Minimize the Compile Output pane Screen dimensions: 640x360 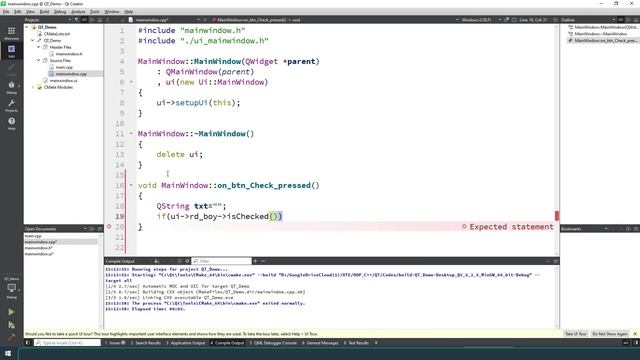pyautogui.click(x=548, y=261)
